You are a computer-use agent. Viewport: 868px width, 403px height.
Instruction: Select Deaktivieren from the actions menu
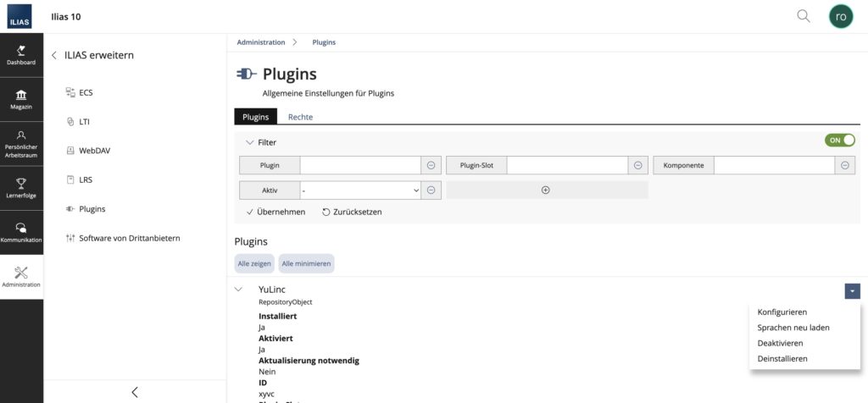pos(780,343)
